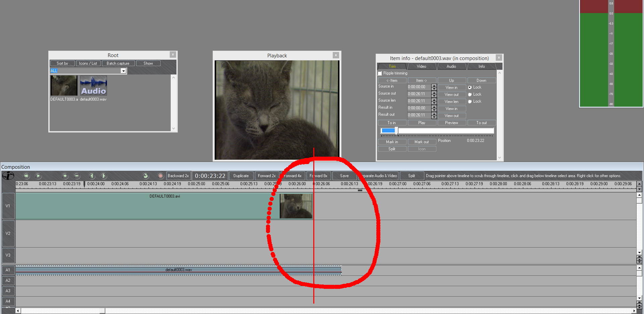Select the default0003.wav clip on track A1
Screen dimensions: 644x314
178,270
